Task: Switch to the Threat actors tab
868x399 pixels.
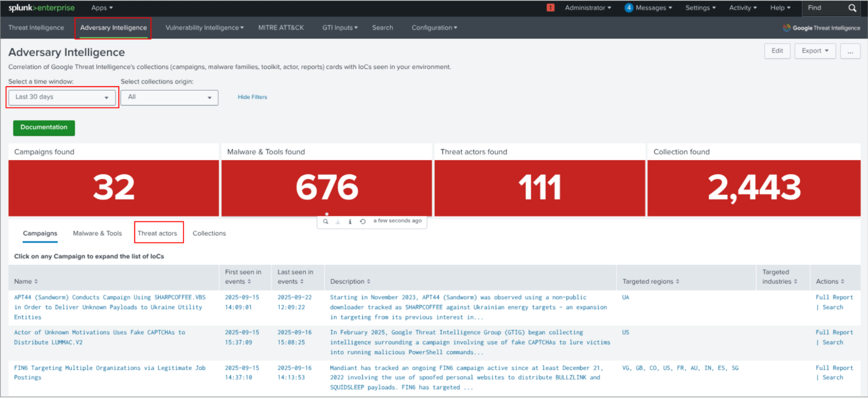Action: tap(157, 234)
